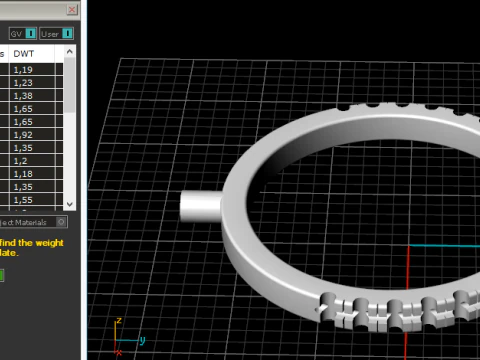480x360 pixels.
Task: Select the 1,55 DWT cell
Action: click(32, 199)
